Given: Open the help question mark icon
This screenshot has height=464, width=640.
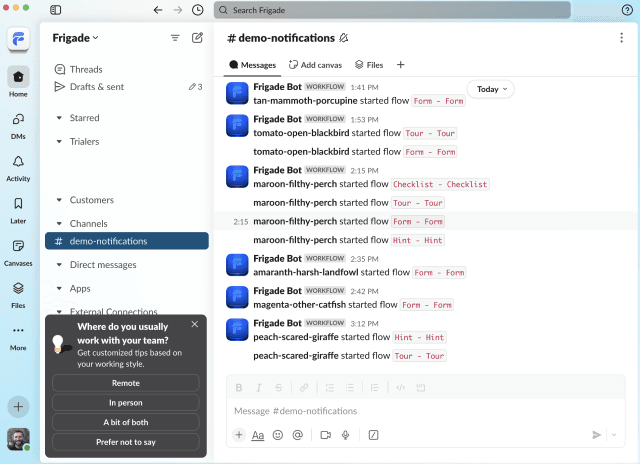Looking at the screenshot, I should (627, 10).
